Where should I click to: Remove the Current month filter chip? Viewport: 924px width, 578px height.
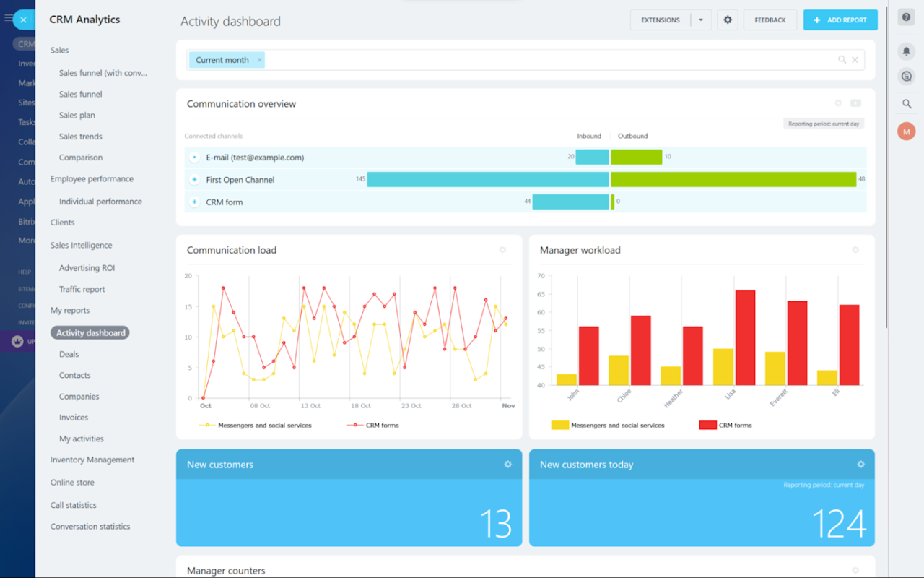(x=259, y=60)
